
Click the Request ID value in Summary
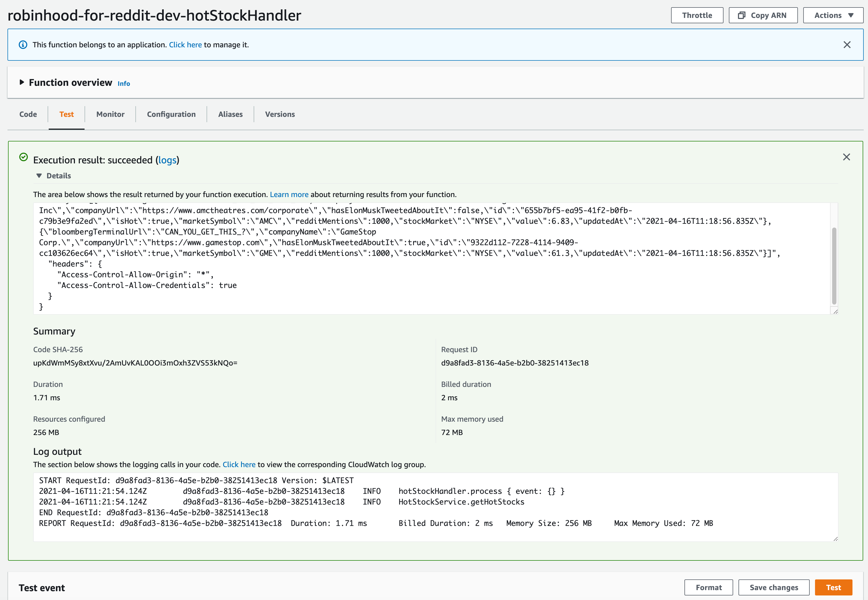[x=515, y=363]
